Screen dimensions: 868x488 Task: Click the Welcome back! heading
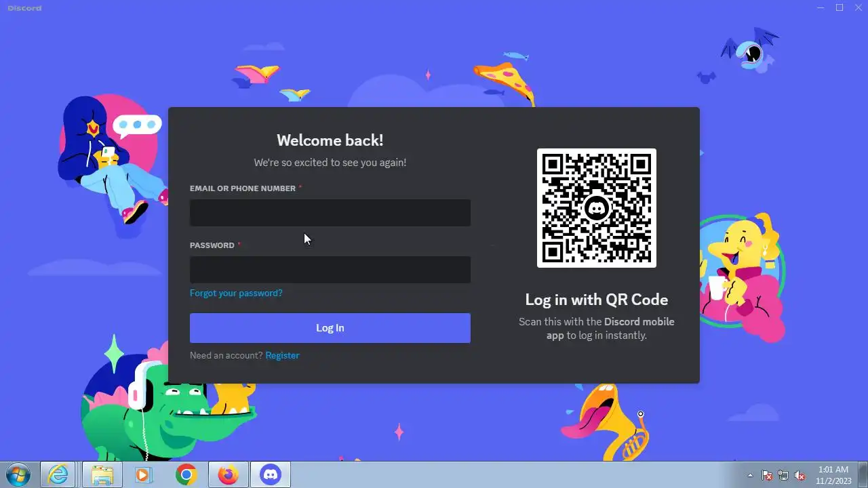tap(330, 140)
